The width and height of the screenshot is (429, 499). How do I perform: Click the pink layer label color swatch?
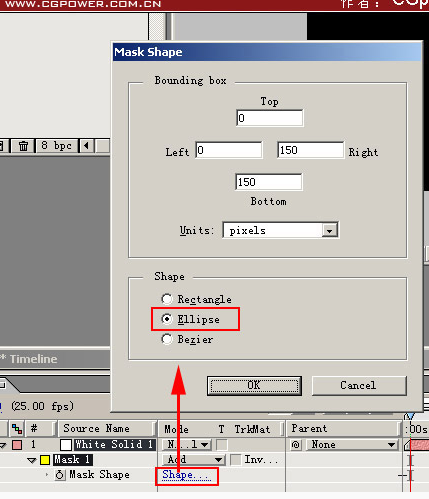17,445
